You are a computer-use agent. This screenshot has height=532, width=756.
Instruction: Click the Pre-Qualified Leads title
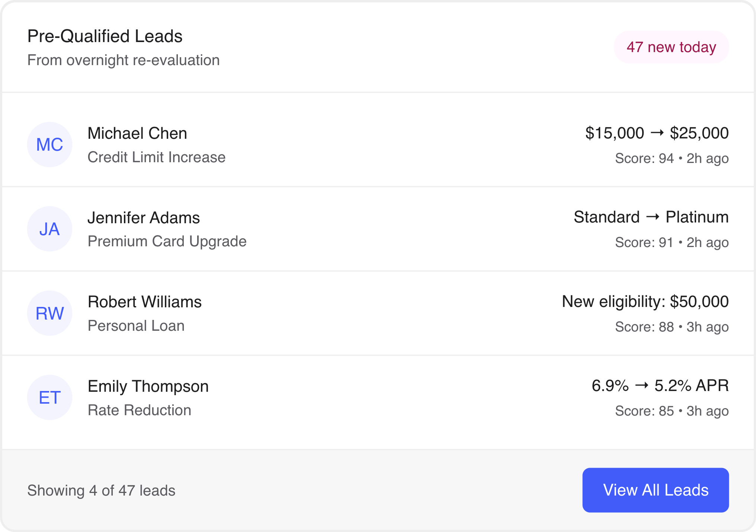pos(105,36)
